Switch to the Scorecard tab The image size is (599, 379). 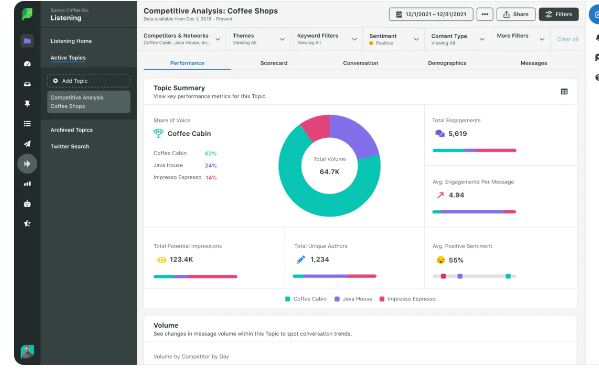tap(274, 63)
